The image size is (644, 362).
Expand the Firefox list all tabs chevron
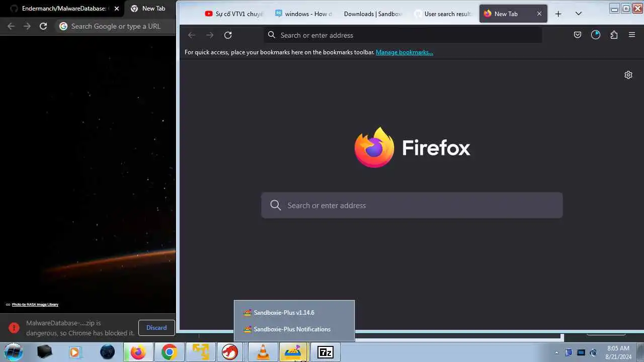tap(579, 14)
